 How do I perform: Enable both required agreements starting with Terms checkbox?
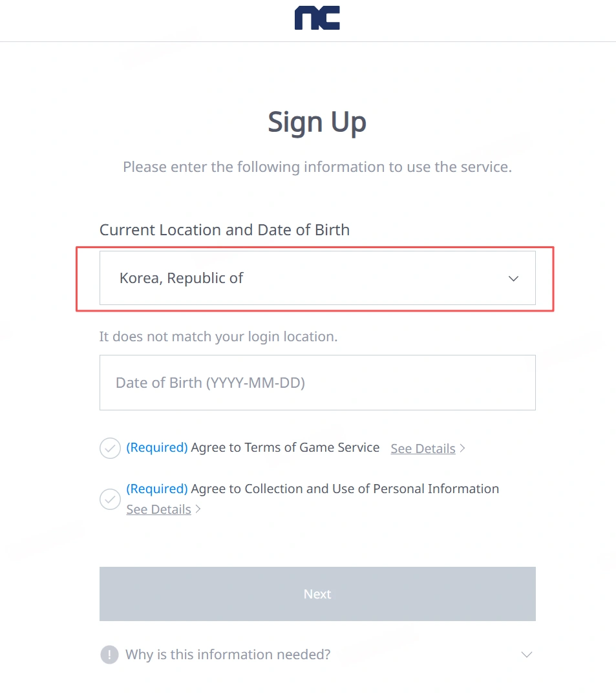[110, 448]
